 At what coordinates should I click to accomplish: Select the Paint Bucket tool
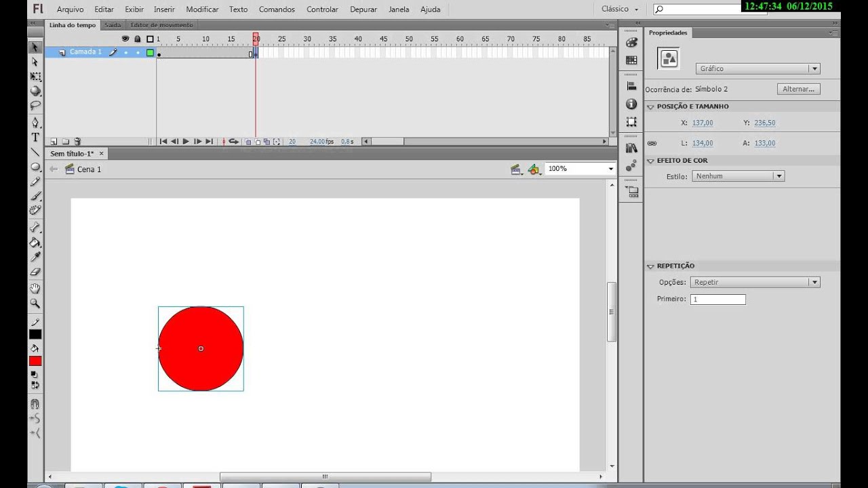click(x=35, y=242)
